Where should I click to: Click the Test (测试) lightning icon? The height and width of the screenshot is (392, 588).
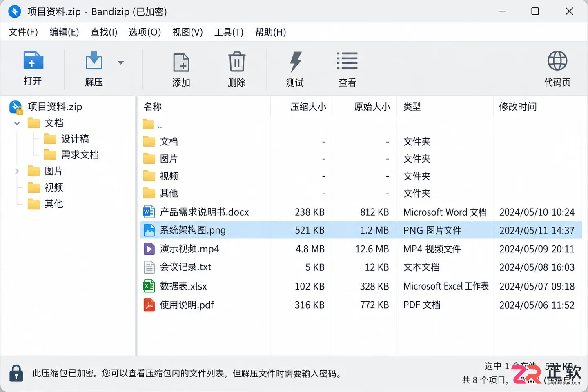pos(295,62)
